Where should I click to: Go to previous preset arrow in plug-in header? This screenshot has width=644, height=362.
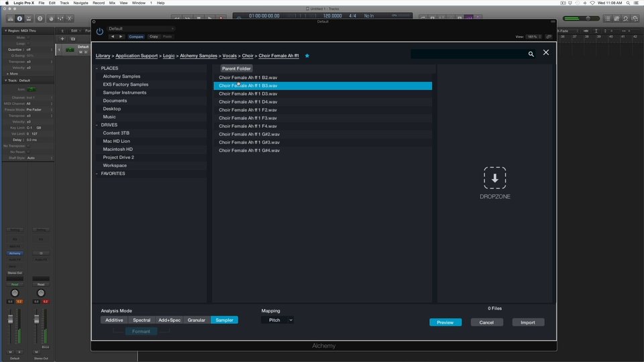pyautogui.click(x=113, y=36)
